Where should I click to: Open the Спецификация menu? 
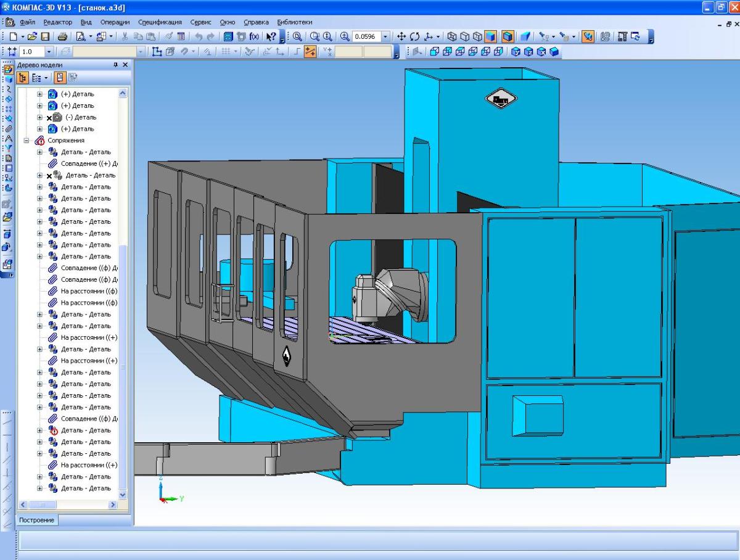160,22
